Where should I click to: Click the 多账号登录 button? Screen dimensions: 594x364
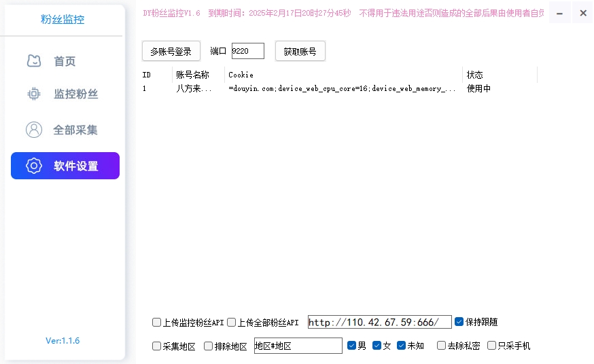click(171, 51)
